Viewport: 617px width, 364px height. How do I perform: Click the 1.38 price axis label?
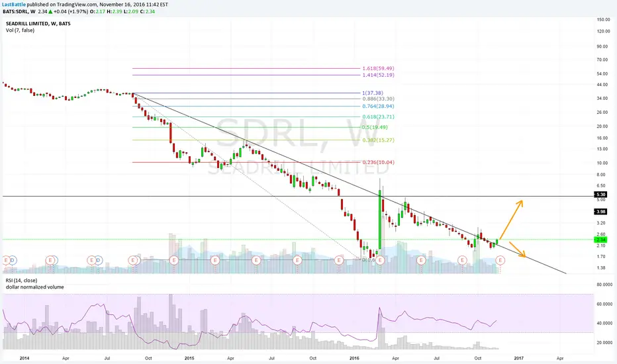601,268
